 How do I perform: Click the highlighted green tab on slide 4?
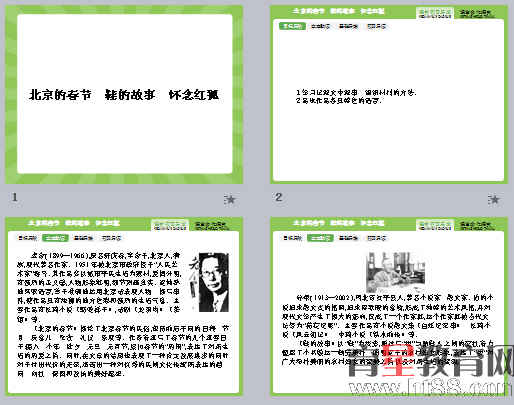320,238
